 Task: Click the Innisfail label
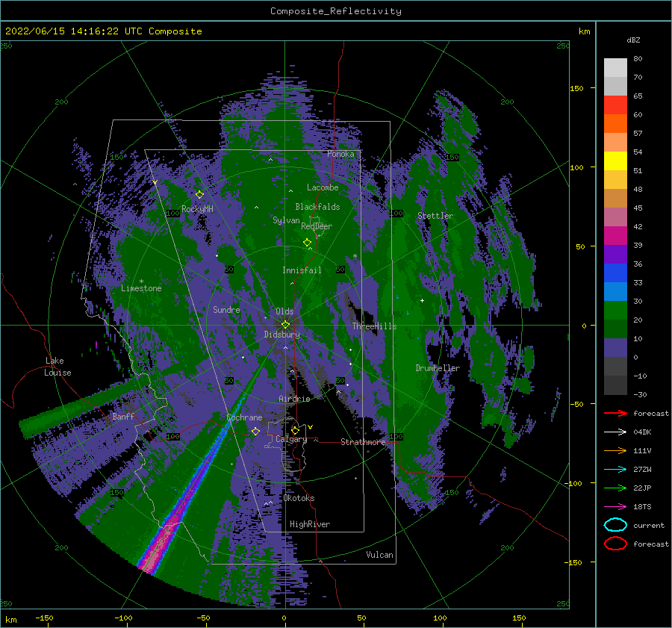pyautogui.click(x=302, y=270)
